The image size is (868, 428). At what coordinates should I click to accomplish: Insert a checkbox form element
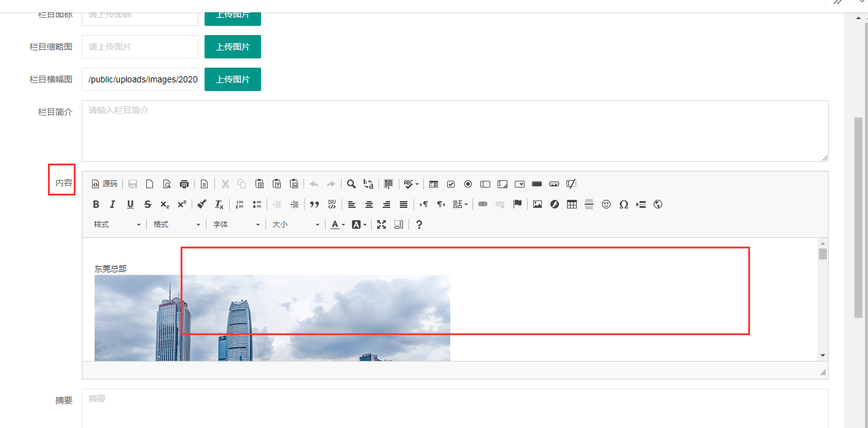tap(451, 184)
